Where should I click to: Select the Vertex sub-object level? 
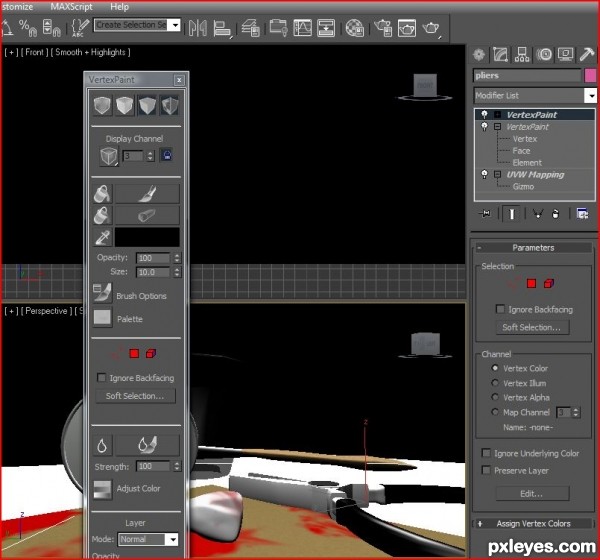tap(525, 139)
